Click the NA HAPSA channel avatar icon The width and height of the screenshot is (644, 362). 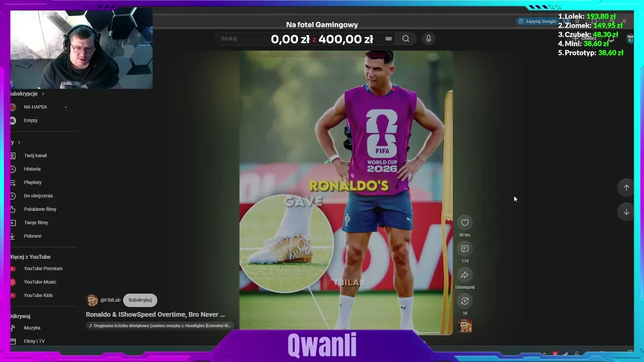[13, 107]
